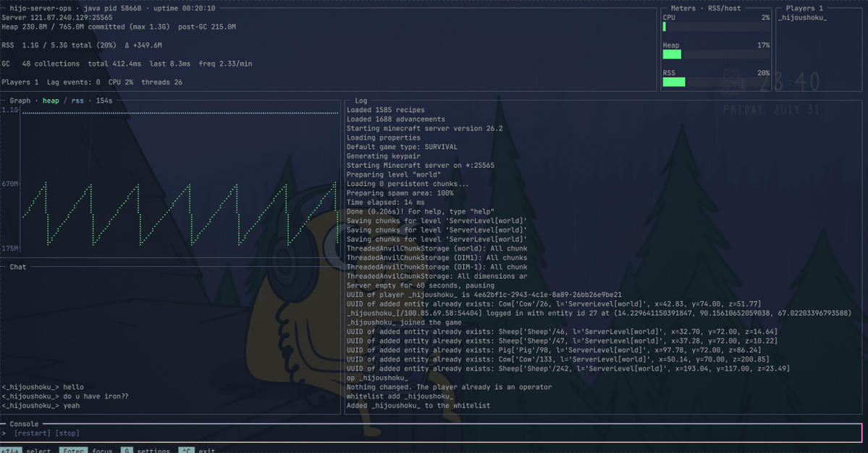Click log line 'Preparing level "world"'
868x453 pixels.
[x=394, y=175]
